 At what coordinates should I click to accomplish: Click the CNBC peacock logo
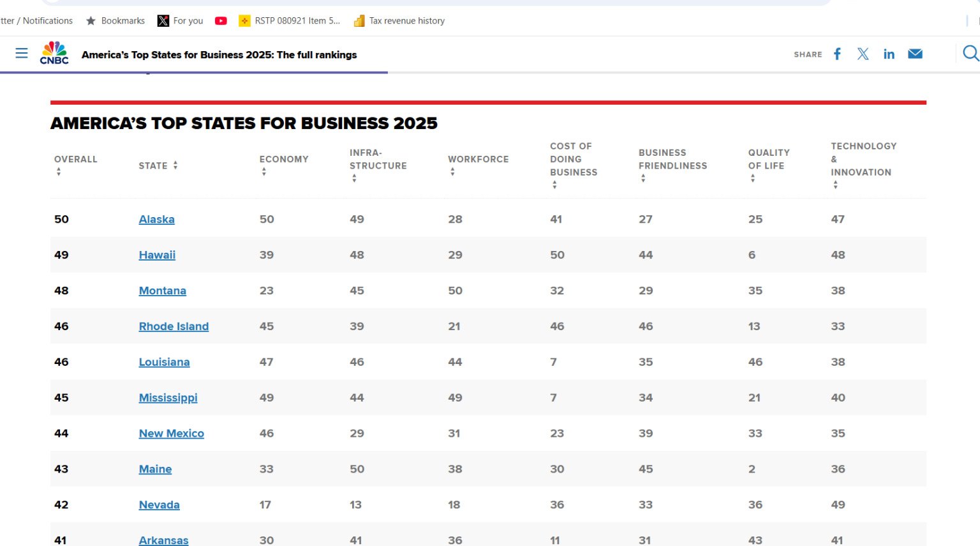click(54, 54)
